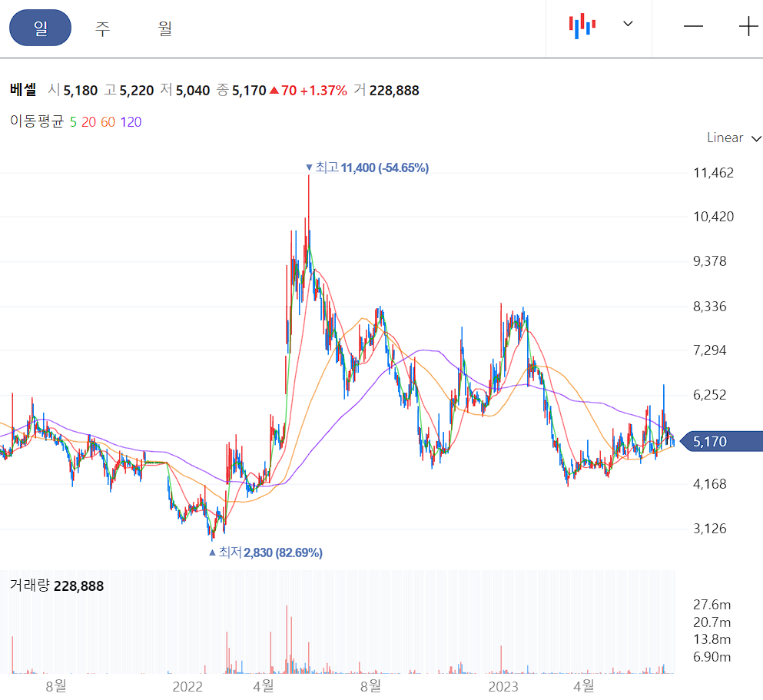The height and width of the screenshot is (700, 763).
Task: Expand the Linear axis options arrow
Action: (757, 139)
